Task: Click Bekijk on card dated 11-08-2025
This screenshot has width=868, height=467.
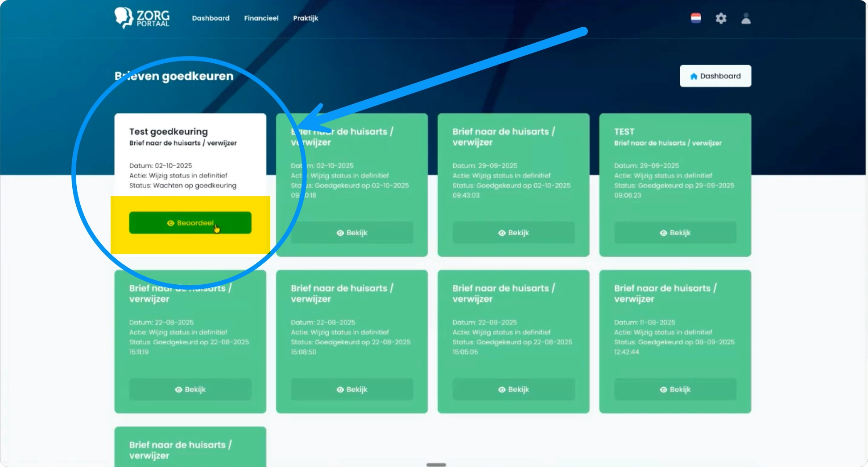Action: coord(675,389)
